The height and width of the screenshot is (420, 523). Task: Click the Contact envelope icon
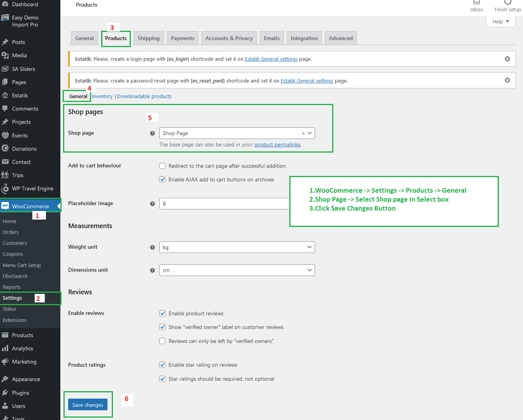click(5, 162)
